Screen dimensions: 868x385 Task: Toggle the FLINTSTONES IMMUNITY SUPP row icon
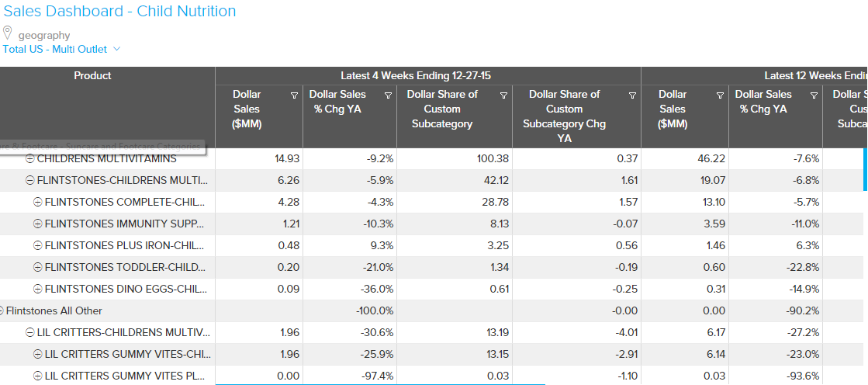pos(38,224)
